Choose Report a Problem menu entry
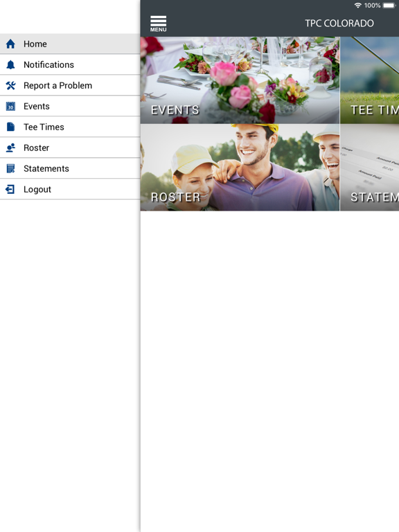The width and height of the screenshot is (399, 532). (70, 85)
